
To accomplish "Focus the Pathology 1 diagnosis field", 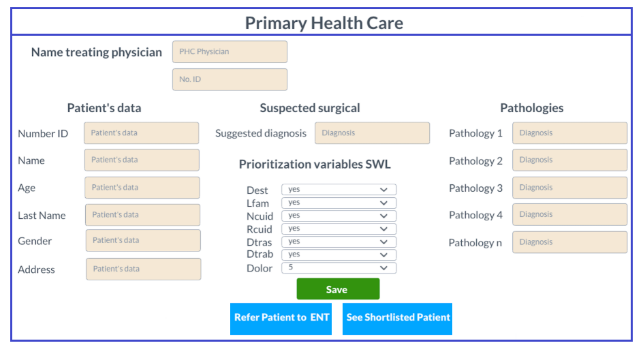I will coord(570,133).
